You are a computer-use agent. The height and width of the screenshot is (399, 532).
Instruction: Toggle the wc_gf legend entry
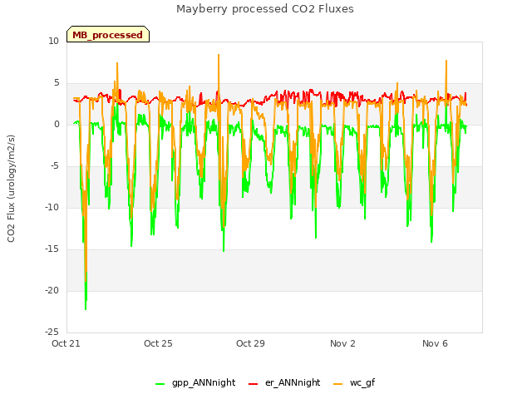coord(354,382)
